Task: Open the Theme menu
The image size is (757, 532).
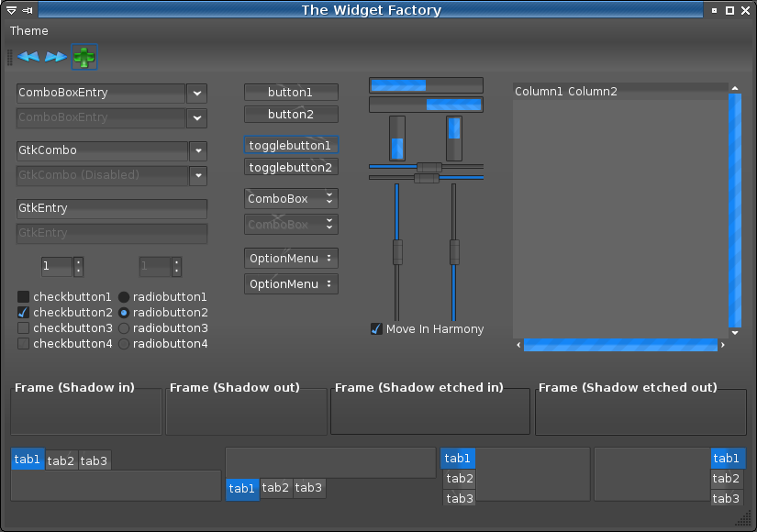Action: (x=29, y=31)
